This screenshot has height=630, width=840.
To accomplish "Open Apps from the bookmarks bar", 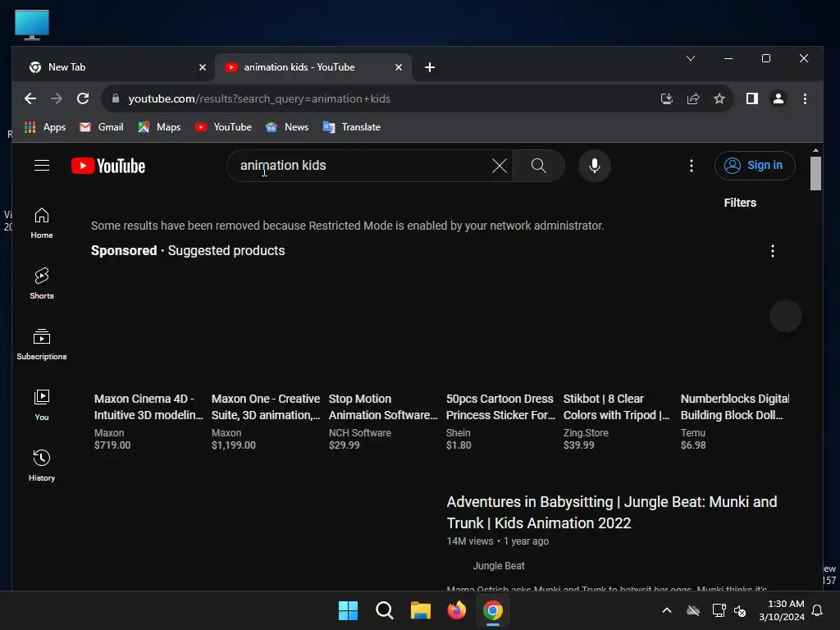I will 45,127.
